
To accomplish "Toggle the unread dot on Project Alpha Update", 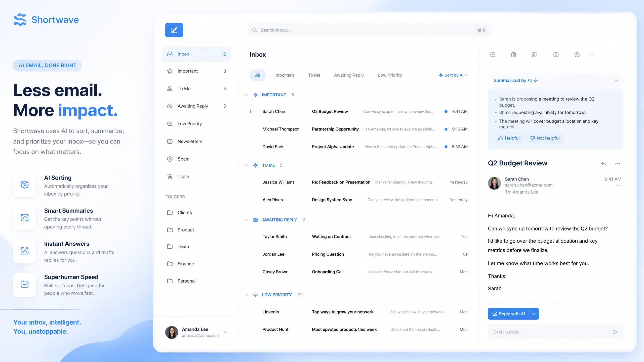I will (446, 147).
